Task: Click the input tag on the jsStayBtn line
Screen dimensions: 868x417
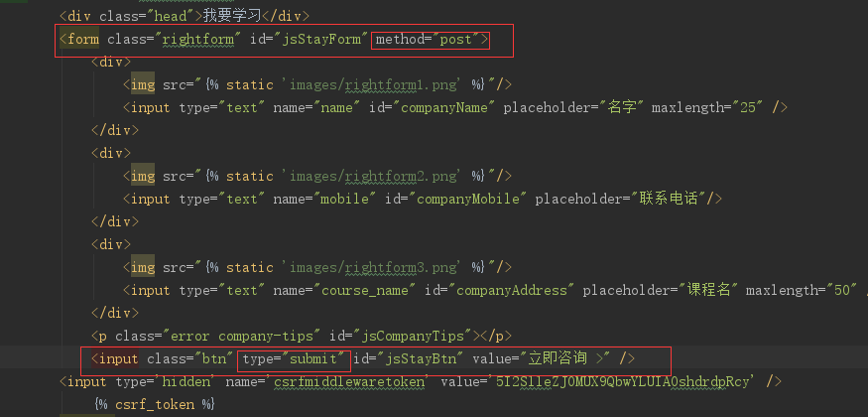Action: tap(118, 358)
